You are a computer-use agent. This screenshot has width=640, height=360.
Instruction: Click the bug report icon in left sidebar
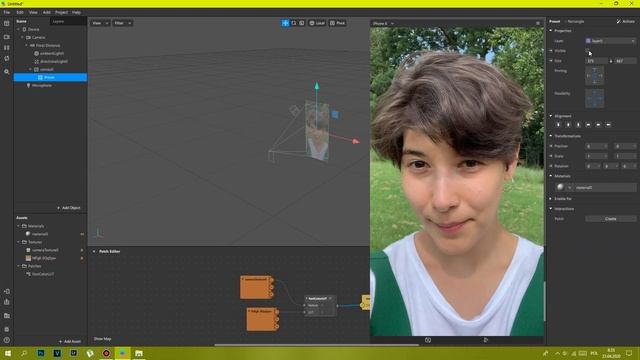(7, 329)
